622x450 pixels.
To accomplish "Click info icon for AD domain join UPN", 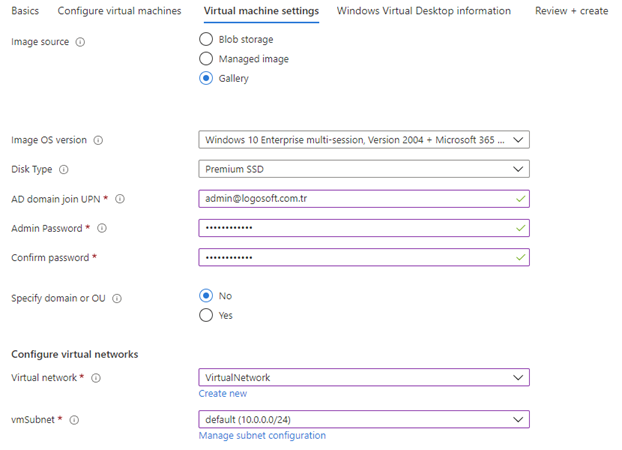I will 120,199.
